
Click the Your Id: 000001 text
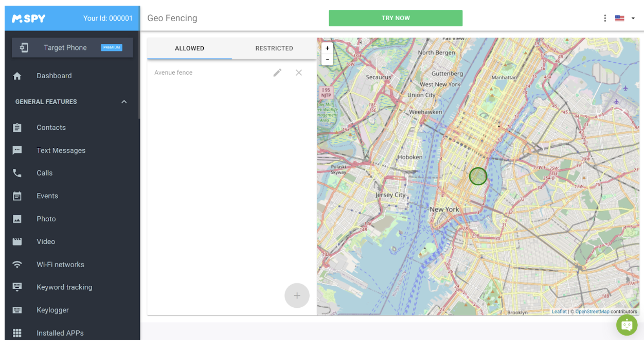click(x=108, y=18)
